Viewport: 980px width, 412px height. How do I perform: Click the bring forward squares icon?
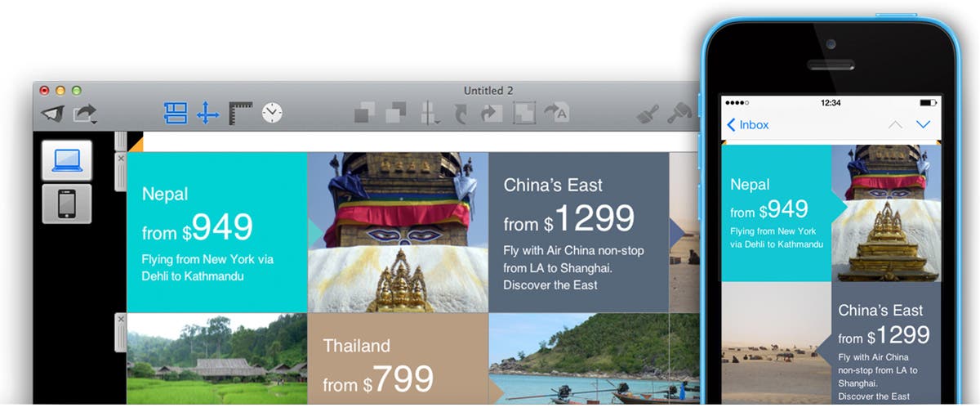click(365, 113)
